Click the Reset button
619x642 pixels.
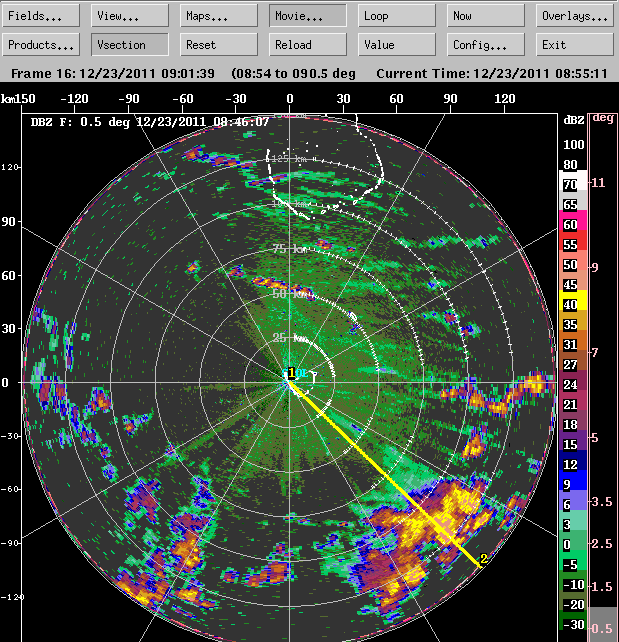219,44
